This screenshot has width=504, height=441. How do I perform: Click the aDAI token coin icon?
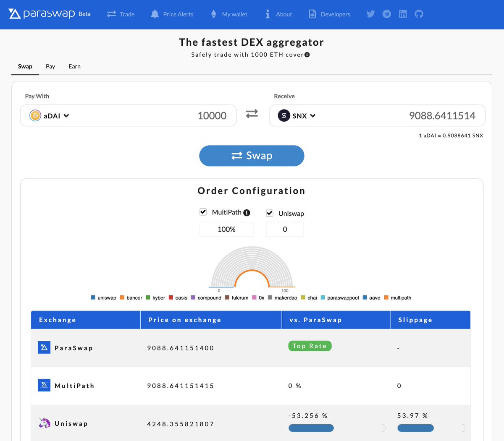pos(35,115)
